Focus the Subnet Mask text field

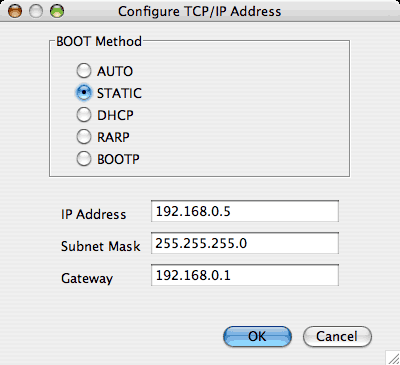245,243
